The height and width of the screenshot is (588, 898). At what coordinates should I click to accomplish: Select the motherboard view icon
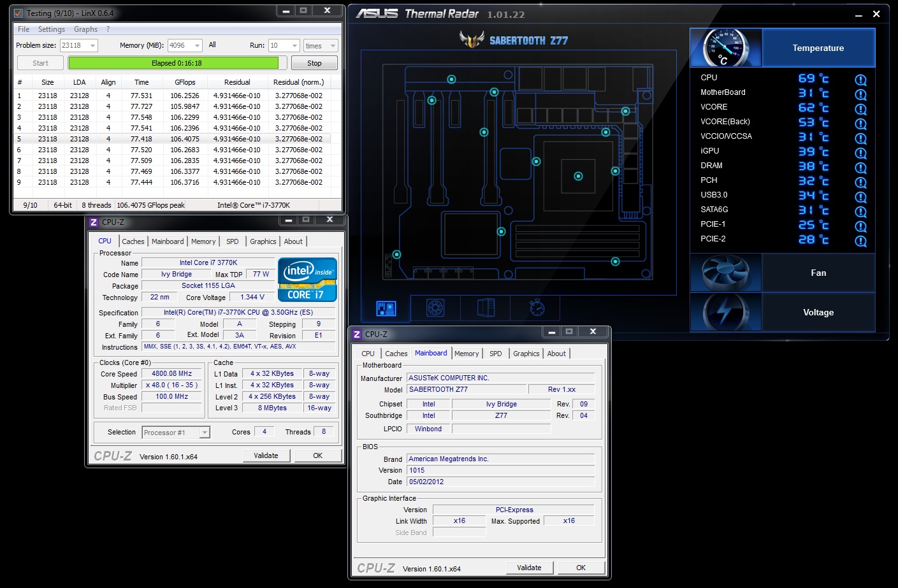(386, 308)
